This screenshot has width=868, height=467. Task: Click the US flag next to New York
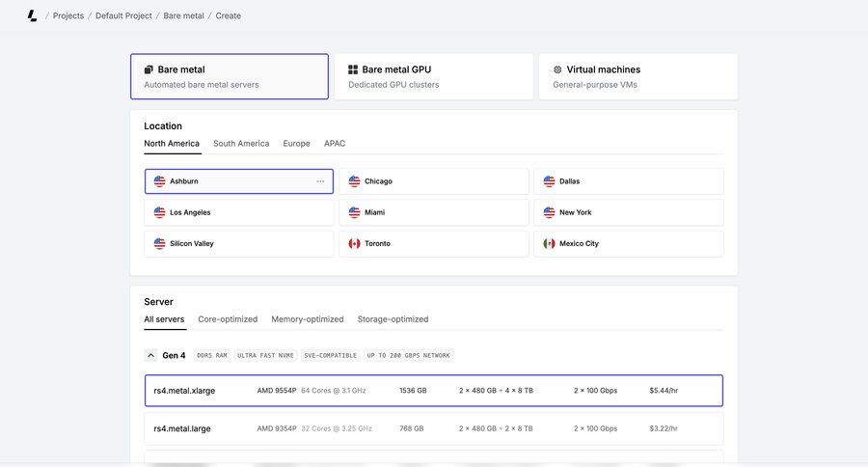(549, 212)
